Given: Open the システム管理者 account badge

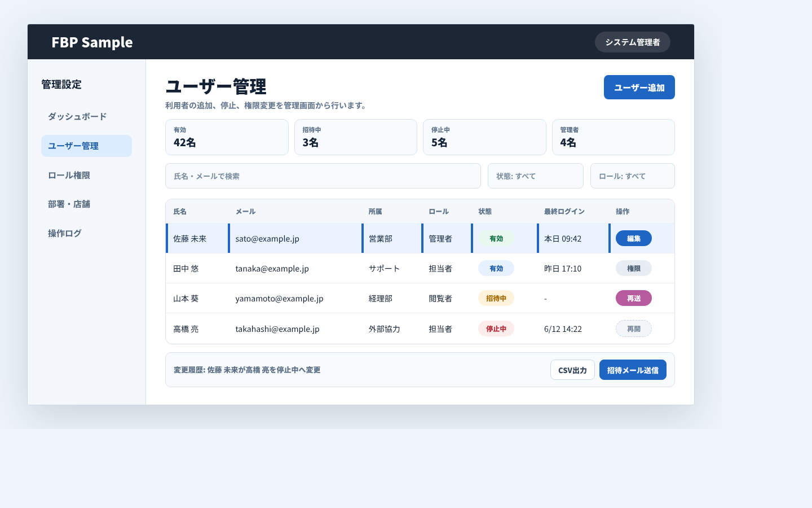Looking at the screenshot, I should click(632, 42).
